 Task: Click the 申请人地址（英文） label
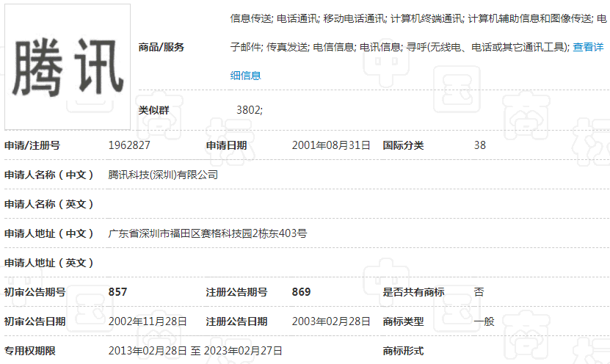[49, 263]
